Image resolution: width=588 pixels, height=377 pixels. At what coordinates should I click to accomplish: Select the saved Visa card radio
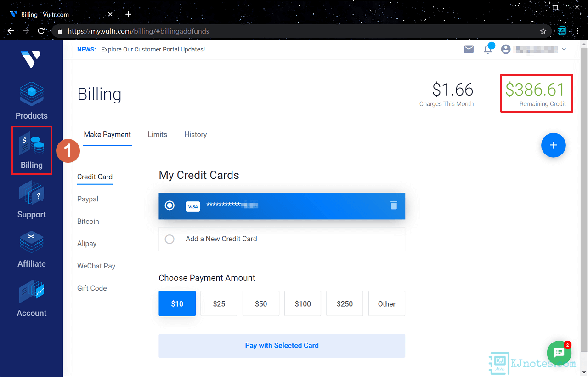170,206
